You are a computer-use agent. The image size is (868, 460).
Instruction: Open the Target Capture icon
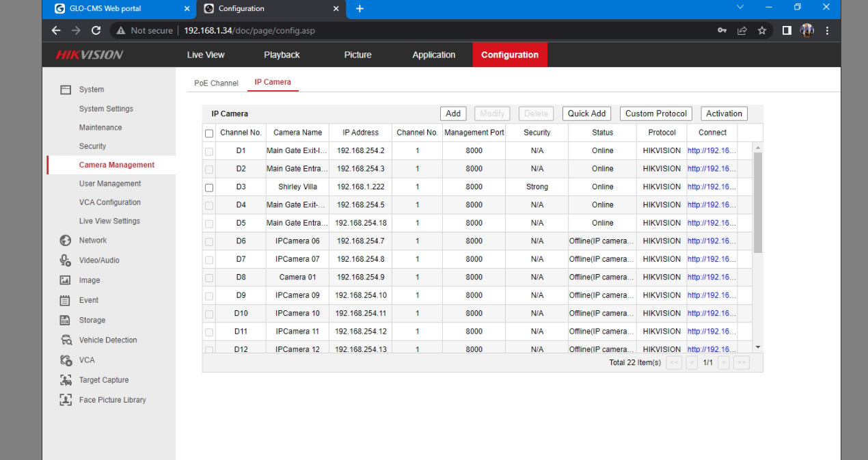click(66, 380)
